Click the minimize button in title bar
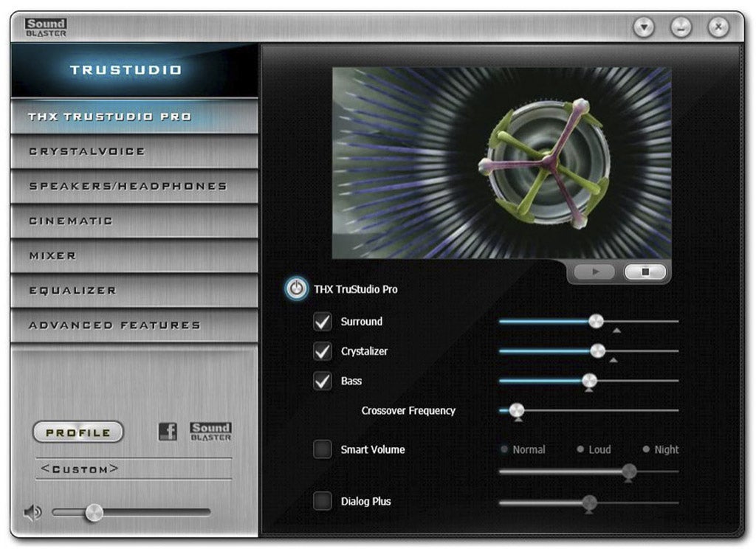Image resolution: width=756 pixels, height=549 pixels. pos(681,27)
